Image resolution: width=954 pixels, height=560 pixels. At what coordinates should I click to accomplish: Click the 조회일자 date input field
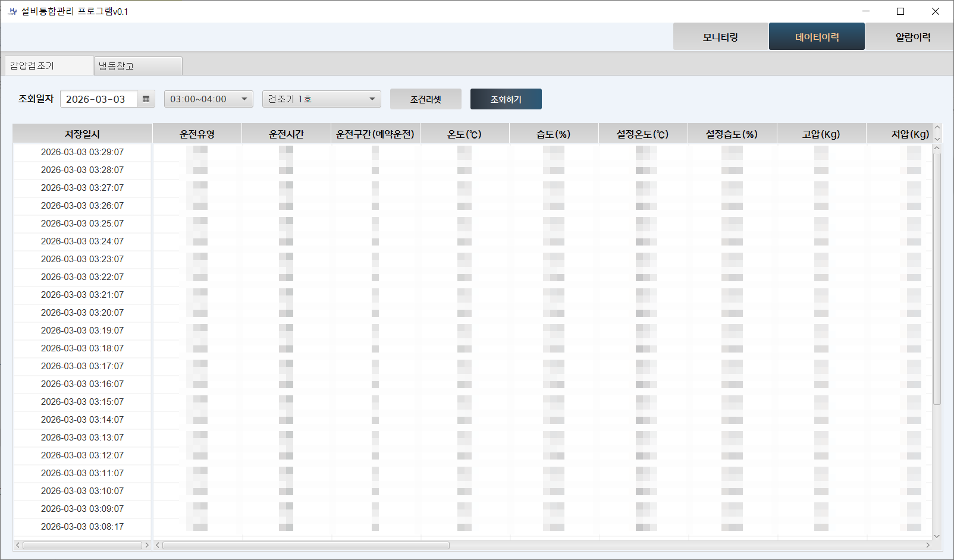coord(98,99)
